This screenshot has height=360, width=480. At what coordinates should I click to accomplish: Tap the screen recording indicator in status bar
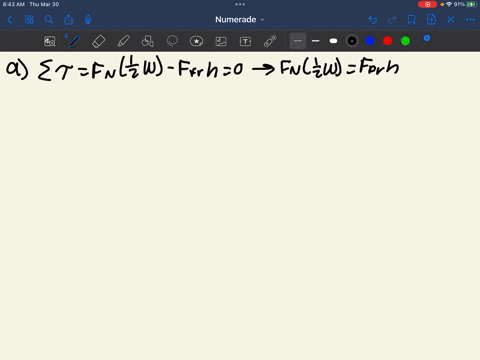[427, 4]
